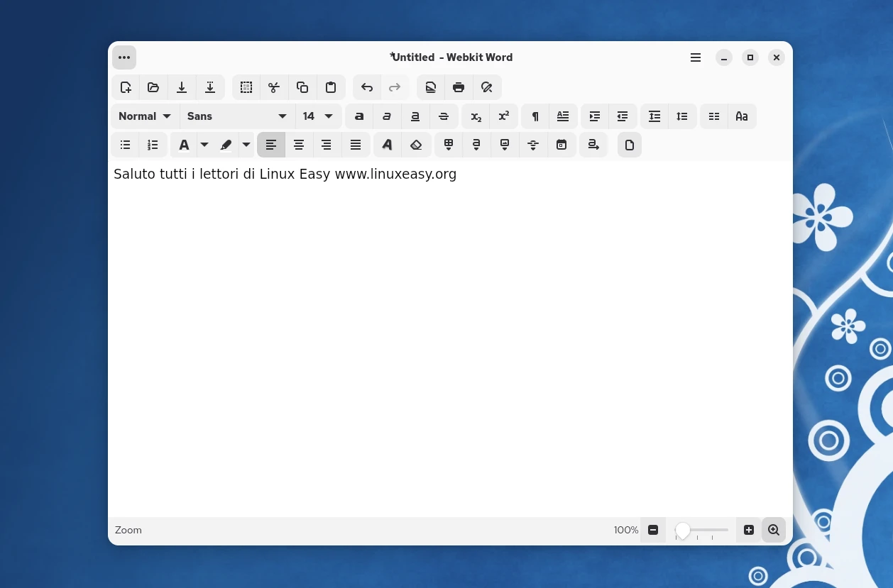This screenshot has width=893, height=588.
Task: Toggle the show formatting marks pilcrow
Action: (x=535, y=116)
